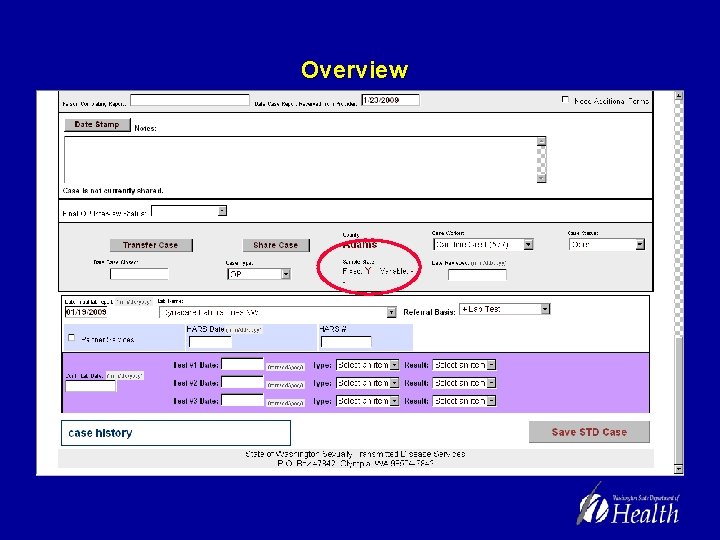Click the date field showing 01/19/2009
The width and height of the screenshot is (720, 540).
coord(86,312)
